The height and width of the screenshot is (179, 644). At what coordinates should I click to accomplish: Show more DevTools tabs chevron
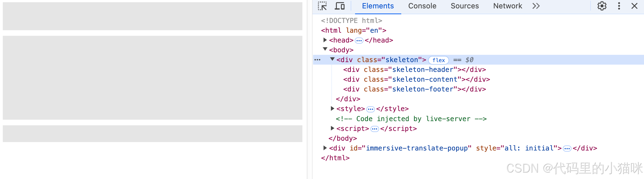coord(536,6)
